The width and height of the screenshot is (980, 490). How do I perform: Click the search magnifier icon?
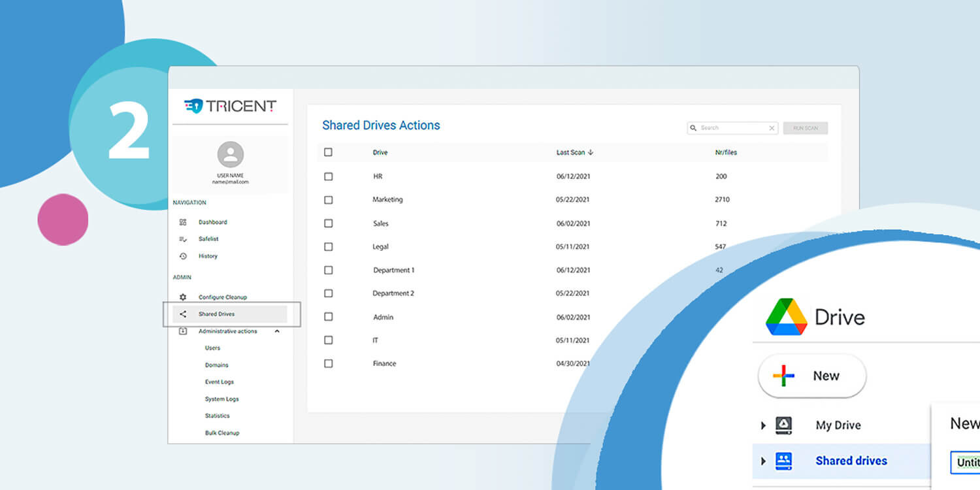pos(693,128)
